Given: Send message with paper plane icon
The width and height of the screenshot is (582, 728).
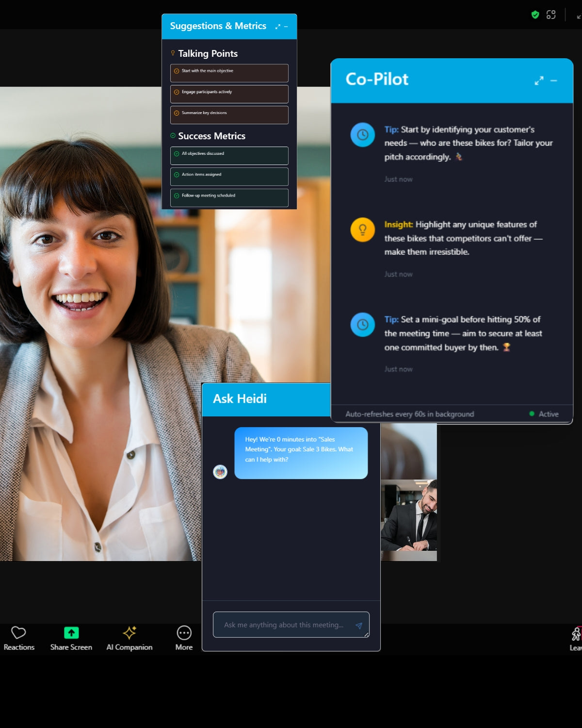Looking at the screenshot, I should coord(359,626).
